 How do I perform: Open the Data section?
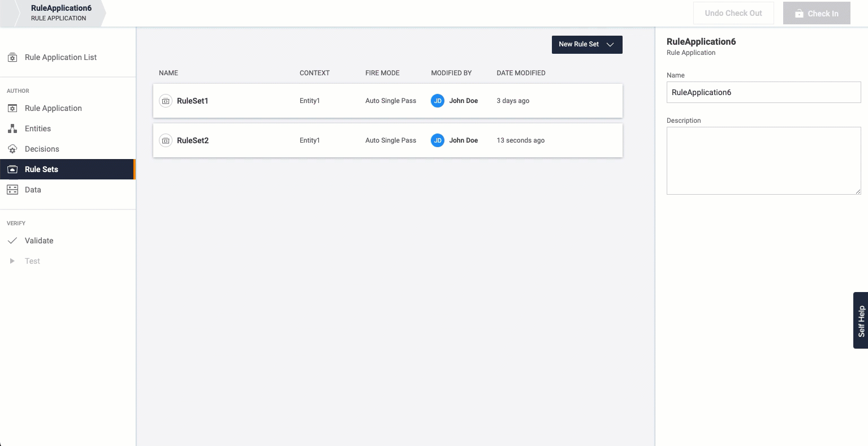point(33,190)
